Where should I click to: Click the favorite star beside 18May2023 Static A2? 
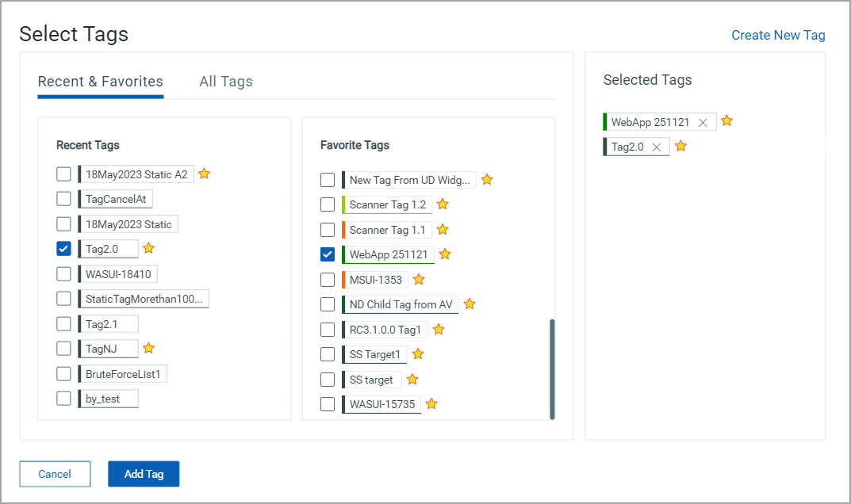tap(204, 174)
